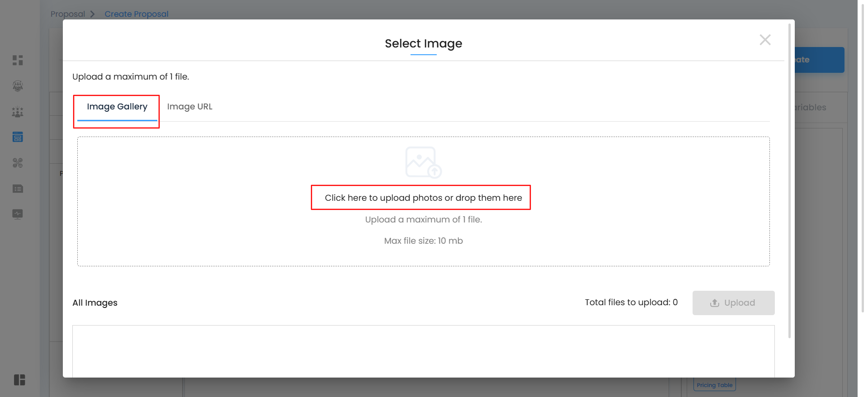The image size is (868, 397).
Task: Close the Select Image dialog
Action: (765, 40)
